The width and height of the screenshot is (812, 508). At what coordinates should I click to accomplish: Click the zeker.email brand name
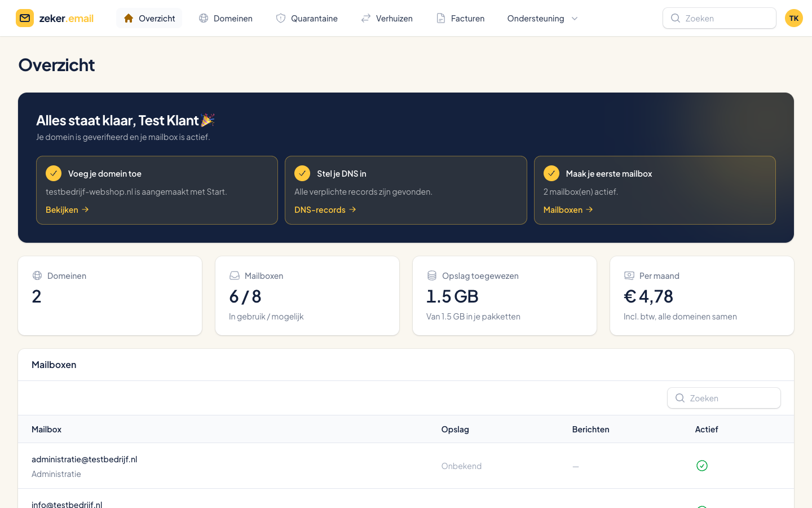67,19
